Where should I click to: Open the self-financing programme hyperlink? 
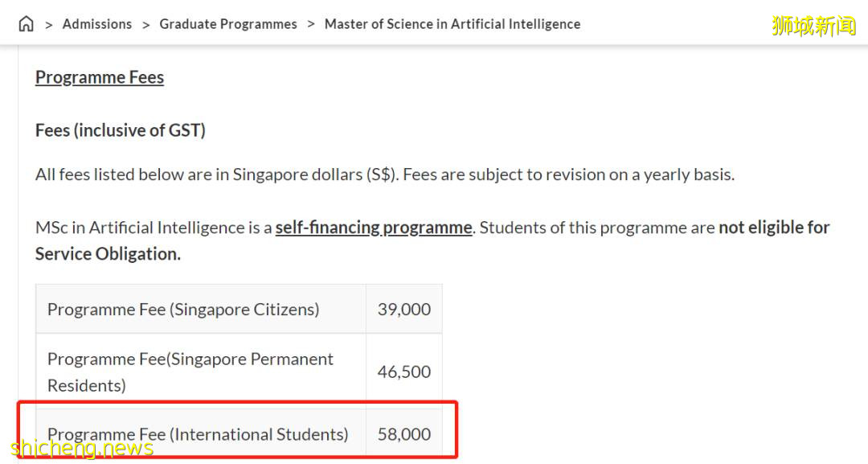374,227
